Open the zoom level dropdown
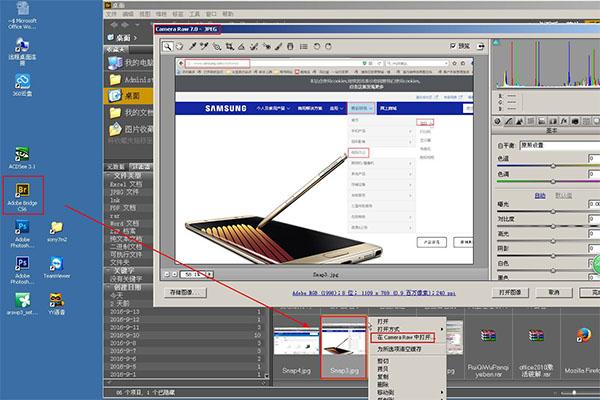Screen dimensions: 600x400 (x=197, y=274)
